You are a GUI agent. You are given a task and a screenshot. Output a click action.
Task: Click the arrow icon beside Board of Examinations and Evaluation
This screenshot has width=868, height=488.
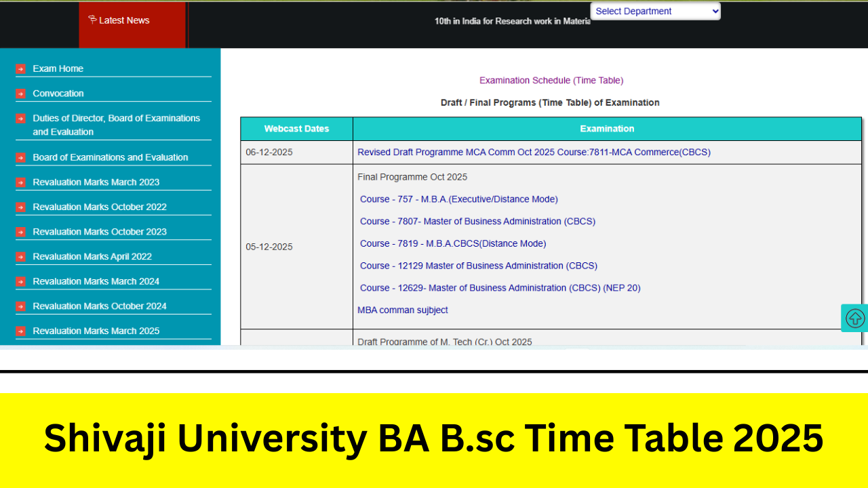[x=21, y=157]
